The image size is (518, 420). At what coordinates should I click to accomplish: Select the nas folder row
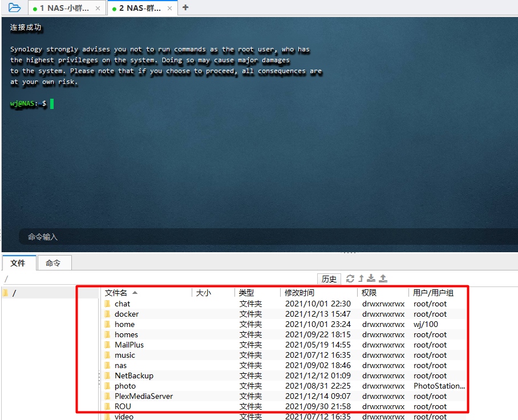point(284,365)
